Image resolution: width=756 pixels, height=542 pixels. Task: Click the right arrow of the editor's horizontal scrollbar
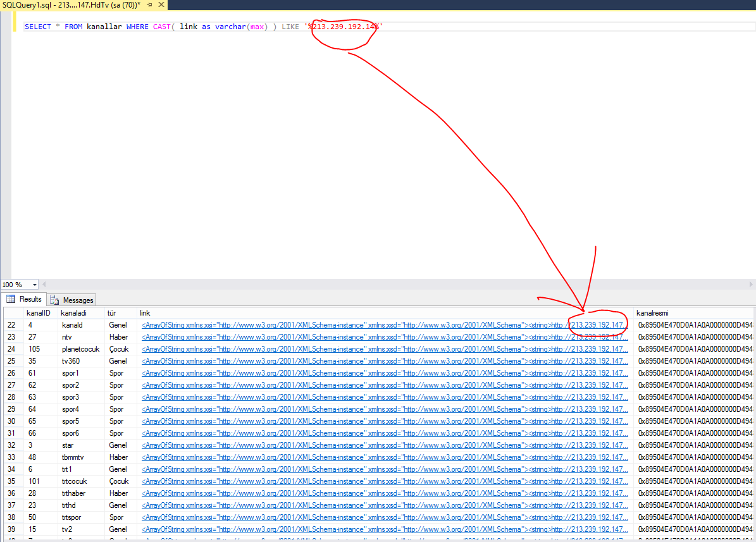tap(751, 285)
